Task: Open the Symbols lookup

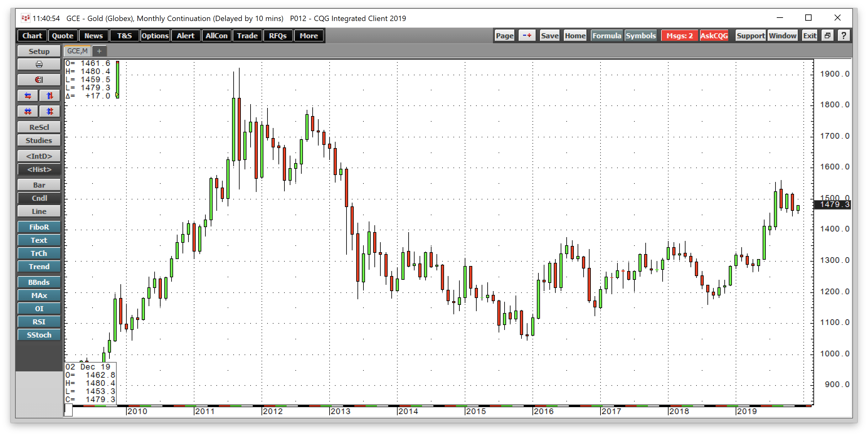Action: pyautogui.click(x=641, y=36)
